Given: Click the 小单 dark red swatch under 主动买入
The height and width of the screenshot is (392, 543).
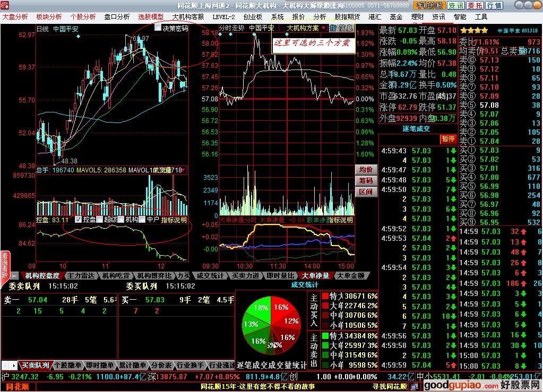Looking at the screenshot, I should [x=325, y=325].
